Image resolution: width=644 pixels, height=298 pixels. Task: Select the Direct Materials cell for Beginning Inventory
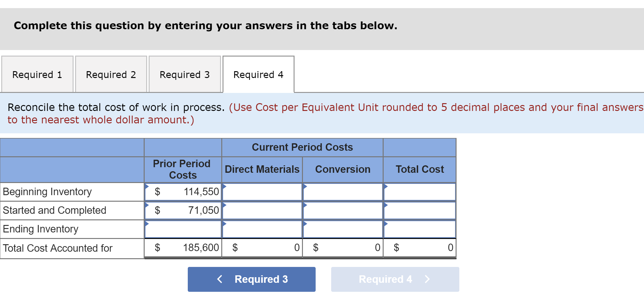[262, 192]
